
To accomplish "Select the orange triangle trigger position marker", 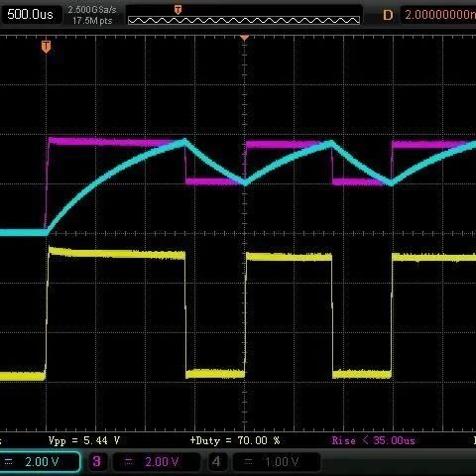I will tap(244, 38).
